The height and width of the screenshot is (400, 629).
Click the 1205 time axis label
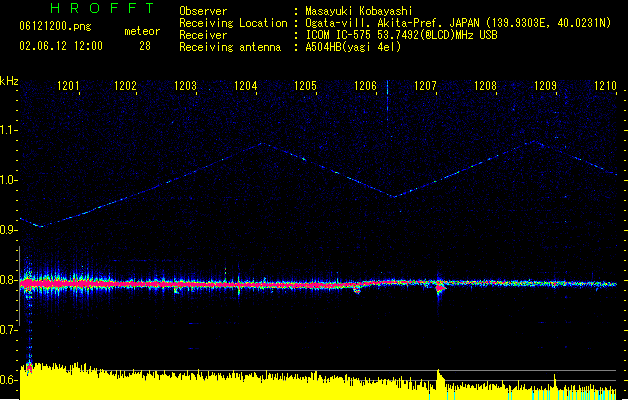(305, 86)
